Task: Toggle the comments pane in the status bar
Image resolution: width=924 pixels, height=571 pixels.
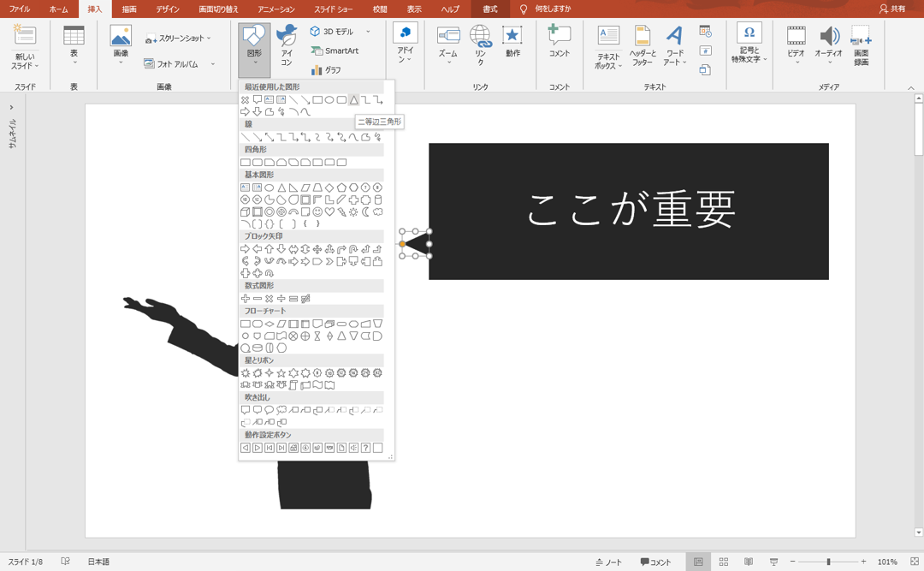Action: [656, 562]
